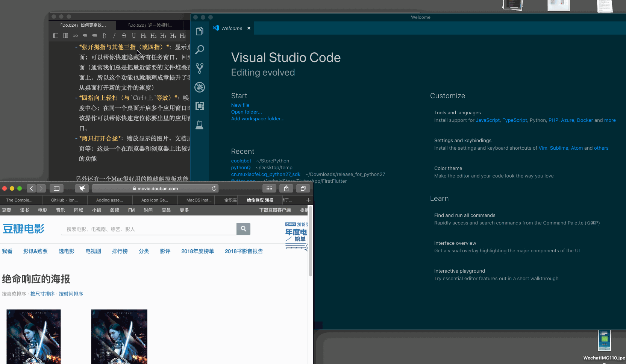Open 'Color theme' customize option
The width and height of the screenshot is (626, 364).
coord(494,172)
